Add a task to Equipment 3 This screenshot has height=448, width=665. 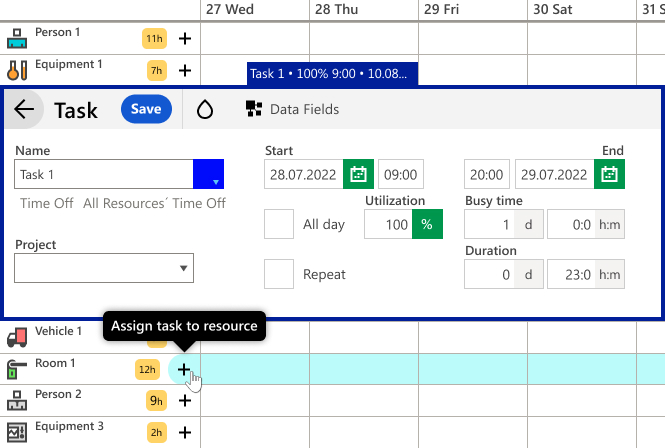185,432
